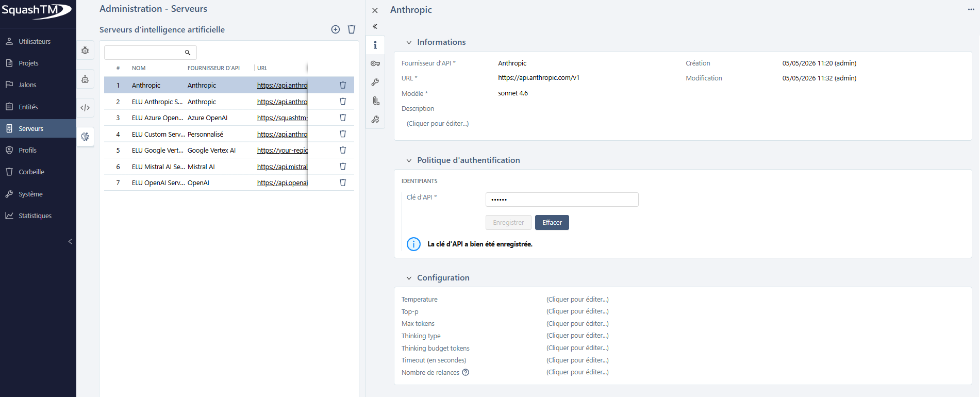
Task: Collapse the left navigation sidebar
Action: pyautogui.click(x=70, y=241)
